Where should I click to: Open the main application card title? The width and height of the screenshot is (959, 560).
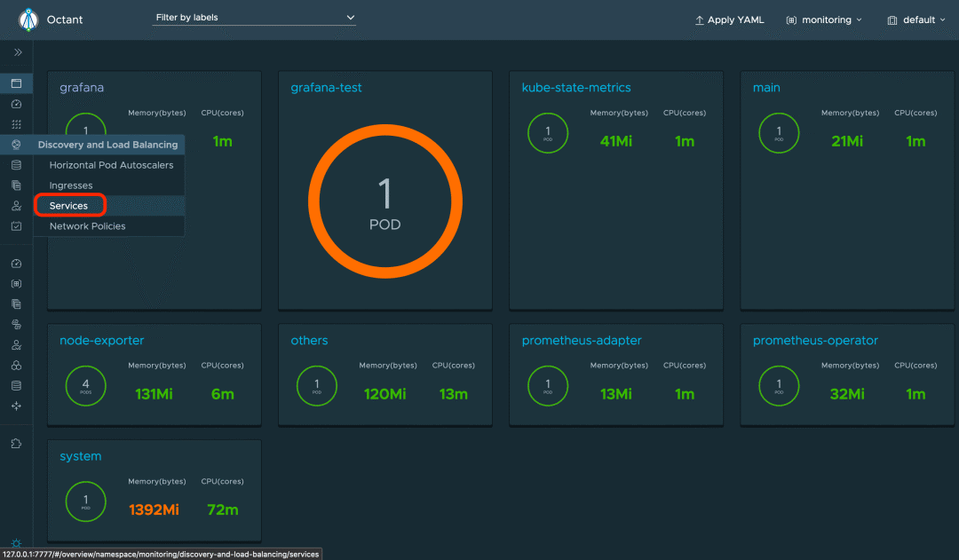[766, 88]
